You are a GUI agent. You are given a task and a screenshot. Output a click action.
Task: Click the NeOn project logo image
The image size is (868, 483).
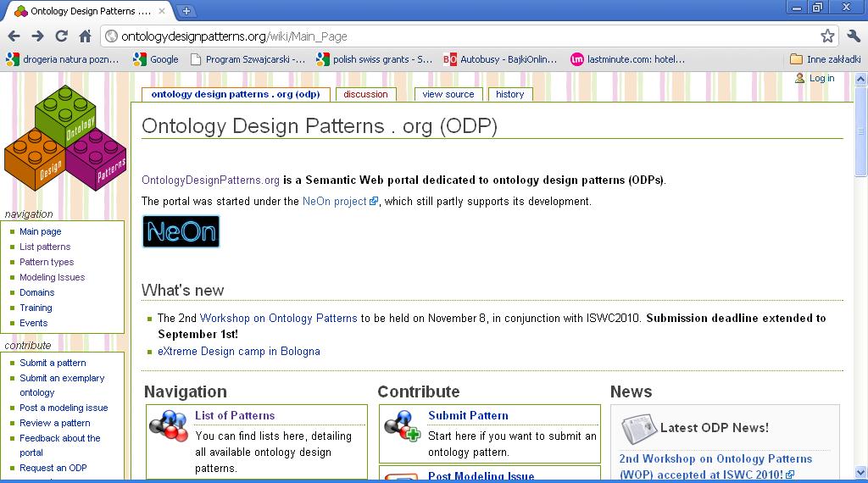181,231
